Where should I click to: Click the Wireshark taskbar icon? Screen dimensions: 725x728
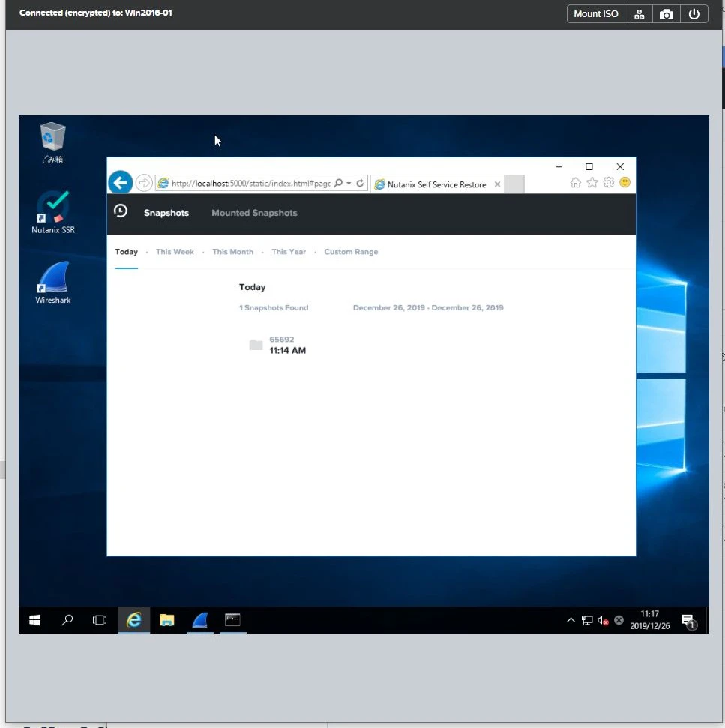(x=200, y=620)
